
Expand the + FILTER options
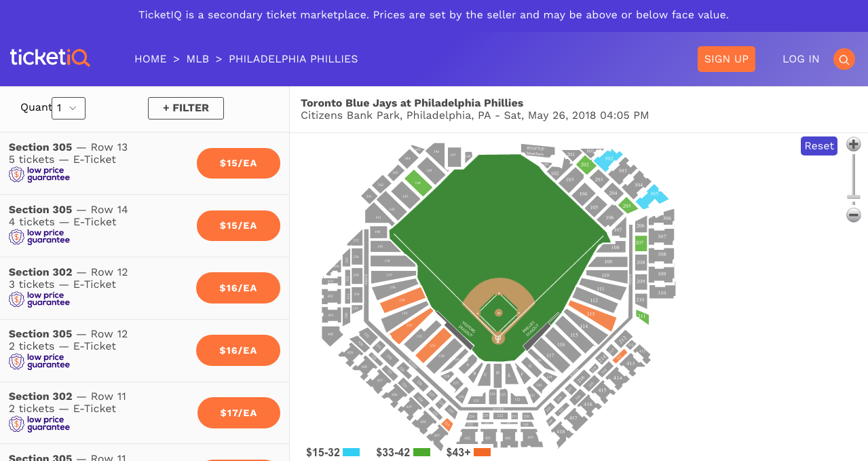(x=186, y=108)
